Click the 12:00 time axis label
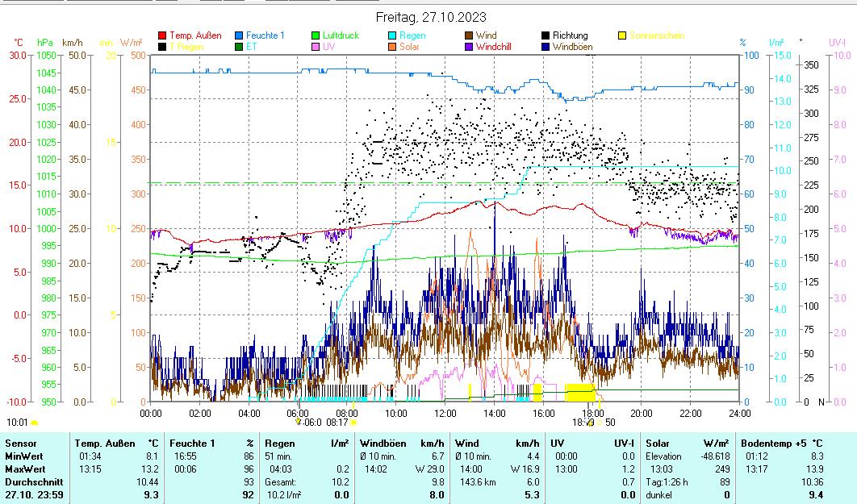The image size is (857, 504). pyautogui.click(x=445, y=413)
